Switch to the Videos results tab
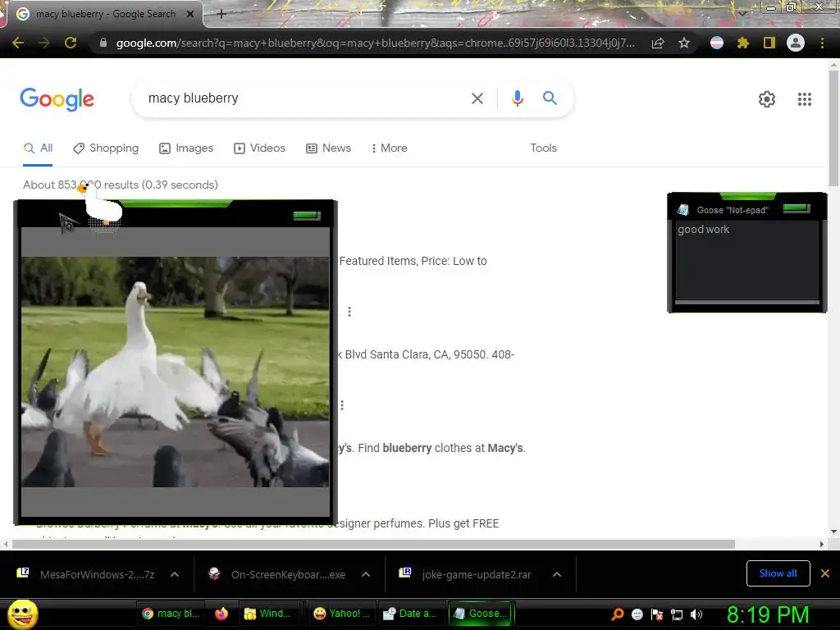840x630 pixels. [259, 148]
